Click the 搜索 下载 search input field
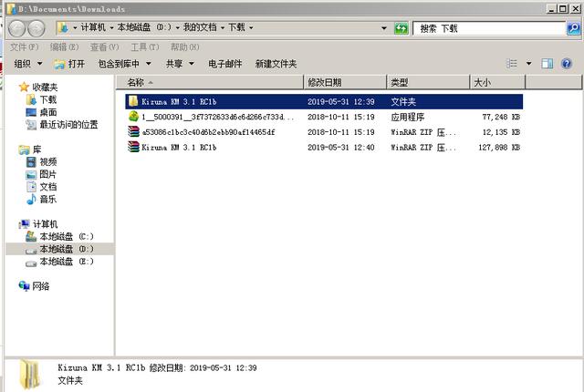This screenshot has width=584, height=392. [x=488, y=28]
